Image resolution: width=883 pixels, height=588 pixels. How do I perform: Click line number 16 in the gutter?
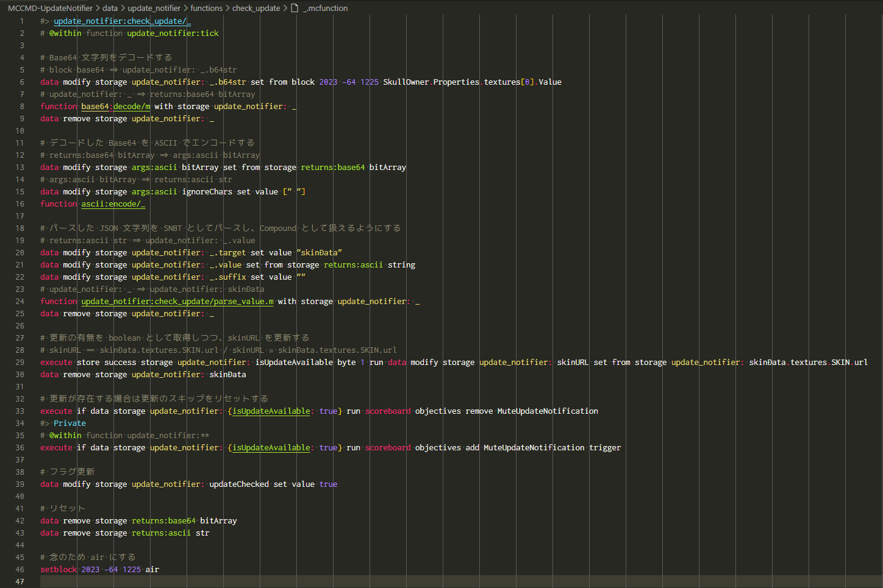tap(20, 204)
